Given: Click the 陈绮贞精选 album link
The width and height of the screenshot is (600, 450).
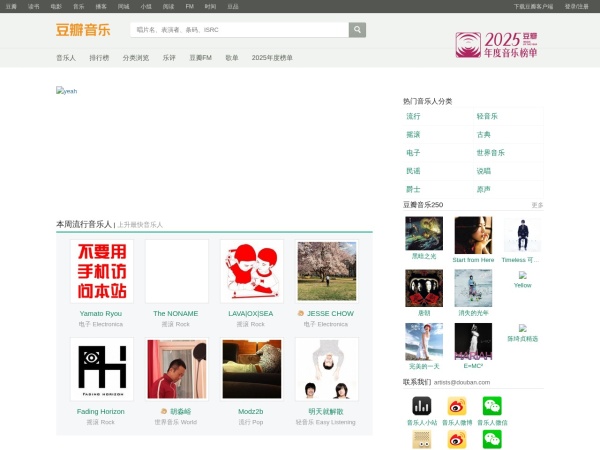Looking at the screenshot, I should point(523,339).
